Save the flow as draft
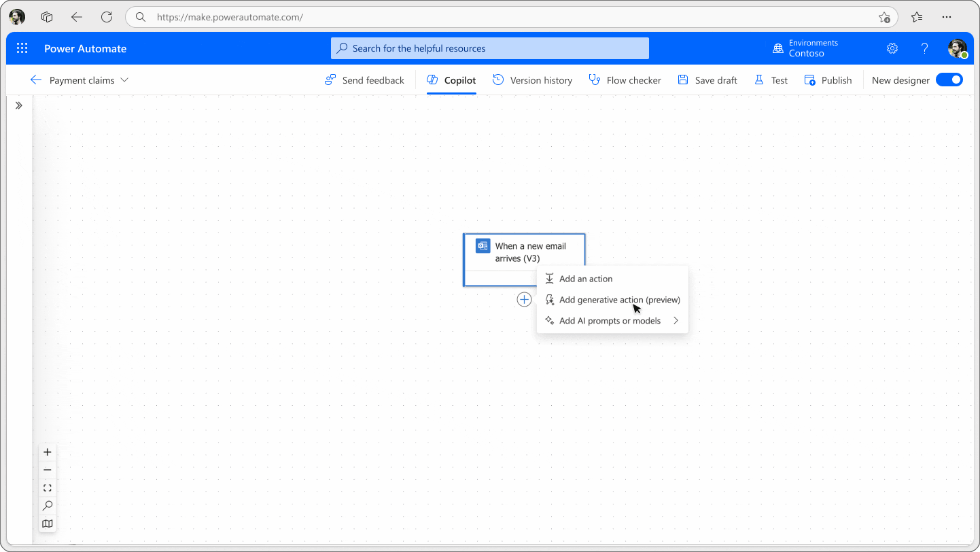 click(x=707, y=80)
